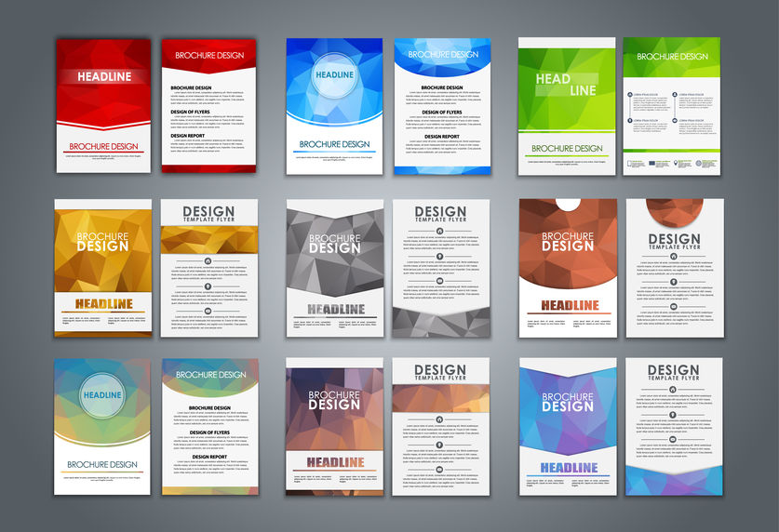Viewport: 779px width, 532px height.
Task: Click the home icon on the gray template flyer
Action: [440, 230]
